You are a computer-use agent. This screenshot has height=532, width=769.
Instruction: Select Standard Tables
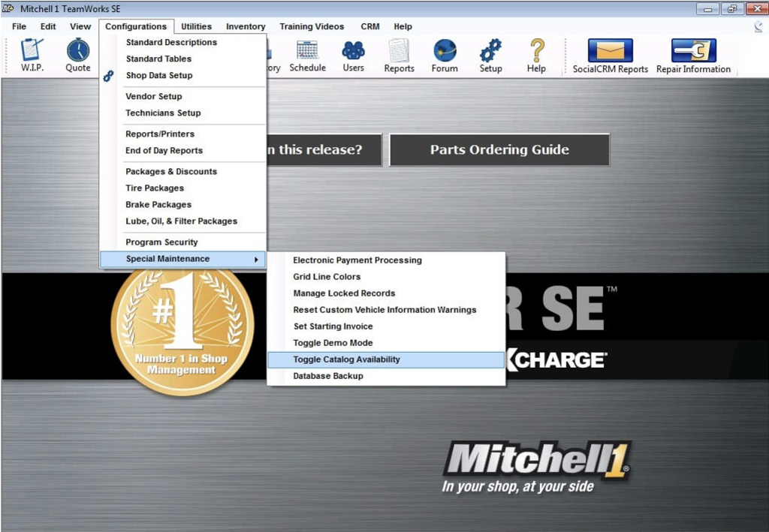pyautogui.click(x=183, y=59)
